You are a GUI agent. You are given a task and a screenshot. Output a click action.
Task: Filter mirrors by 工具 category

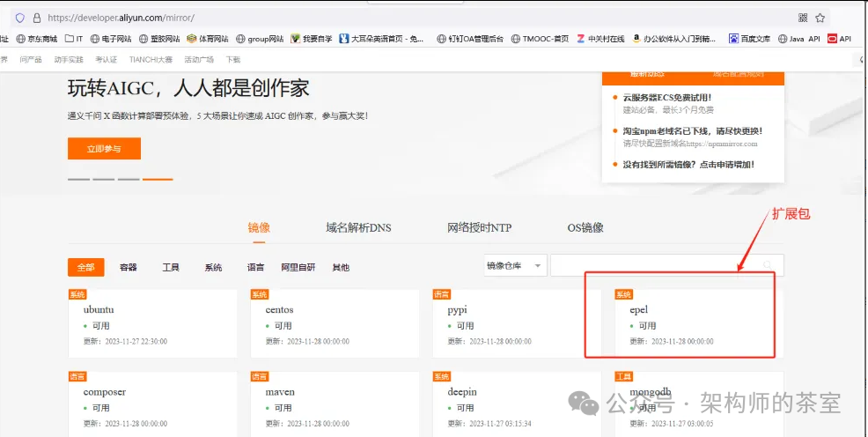tap(171, 268)
